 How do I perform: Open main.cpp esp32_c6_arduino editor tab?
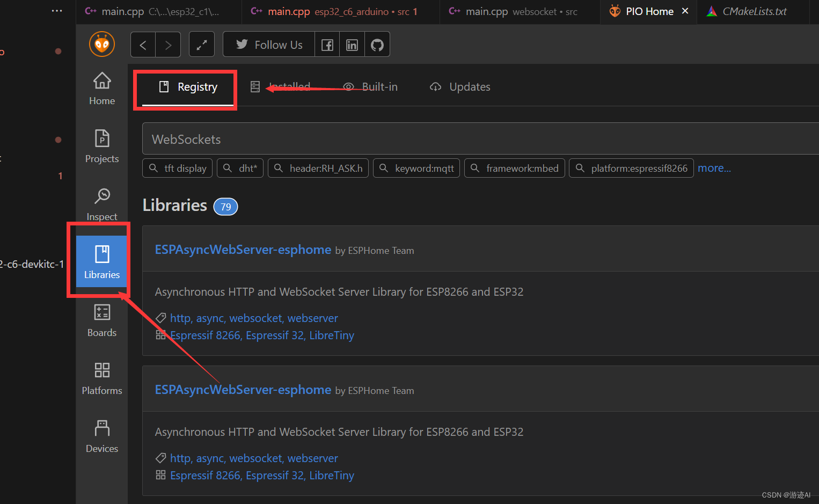point(341,11)
